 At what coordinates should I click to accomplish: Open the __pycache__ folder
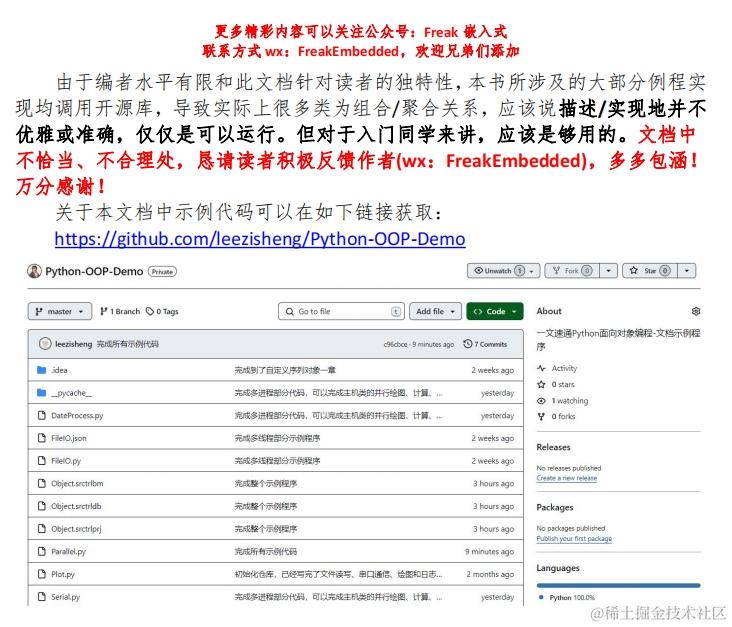pos(71,393)
